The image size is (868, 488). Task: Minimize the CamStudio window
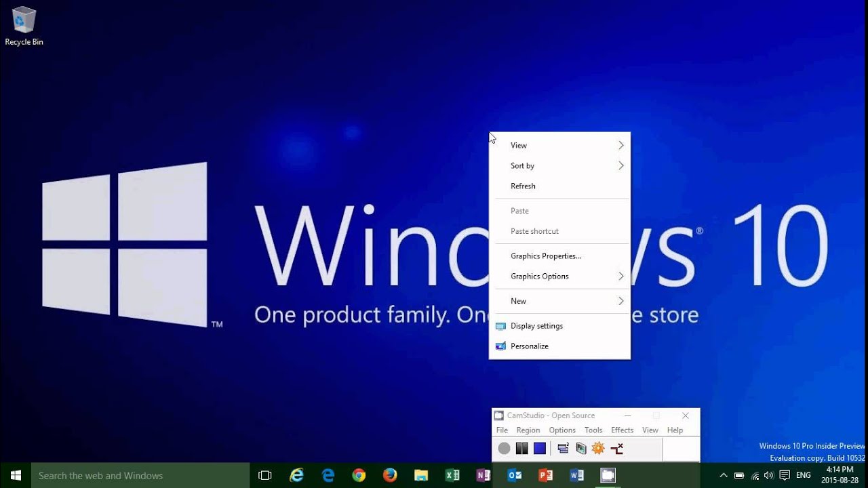[x=628, y=415]
